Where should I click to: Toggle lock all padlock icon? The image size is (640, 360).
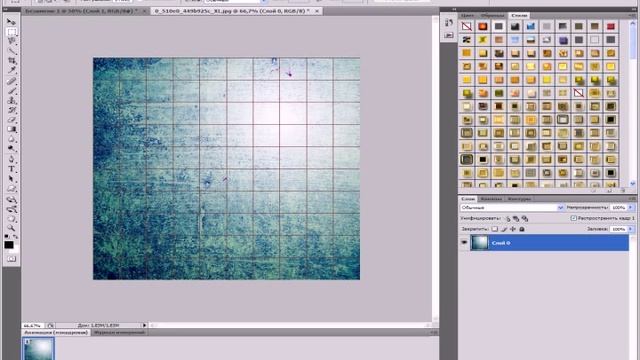pos(522,229)
